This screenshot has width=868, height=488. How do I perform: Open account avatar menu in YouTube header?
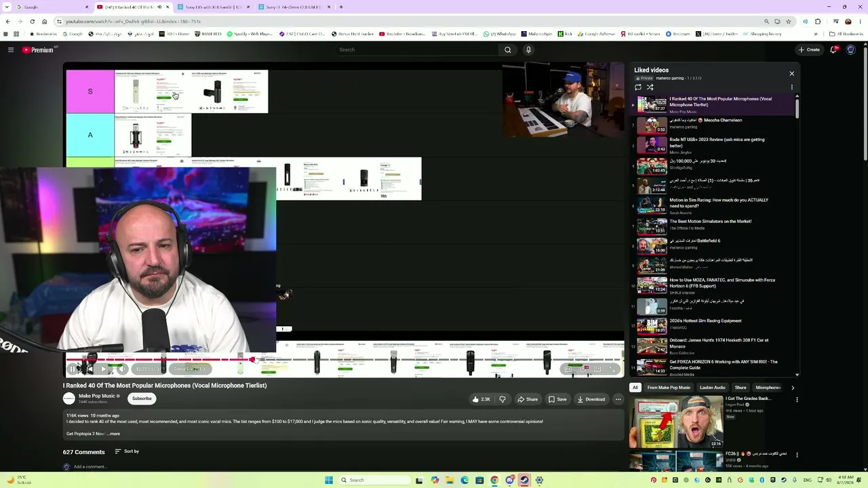click(851, 49)
